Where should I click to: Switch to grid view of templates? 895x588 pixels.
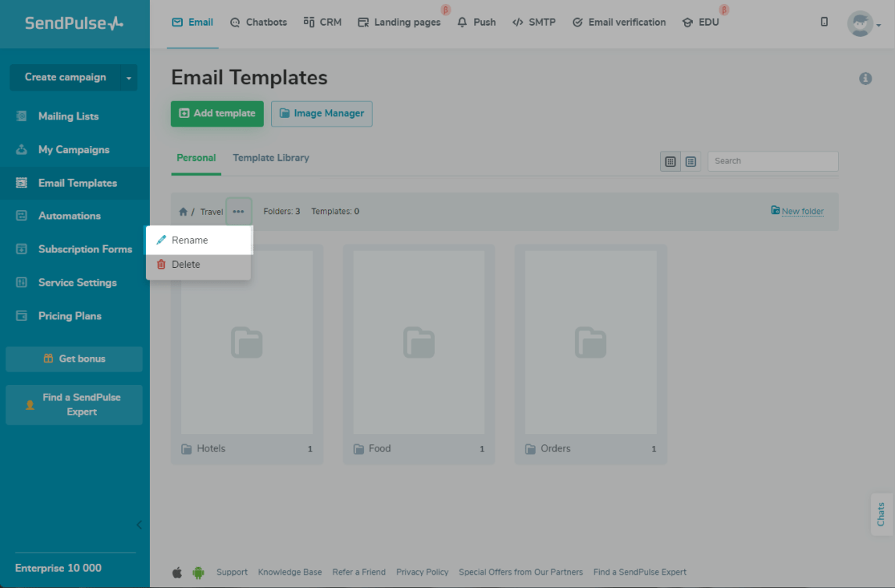(670, 162)
